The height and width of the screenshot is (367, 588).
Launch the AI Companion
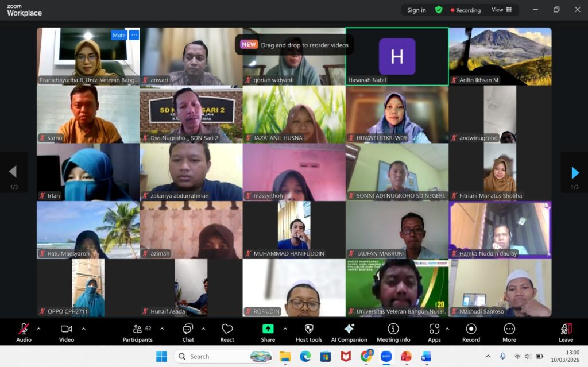349,332
